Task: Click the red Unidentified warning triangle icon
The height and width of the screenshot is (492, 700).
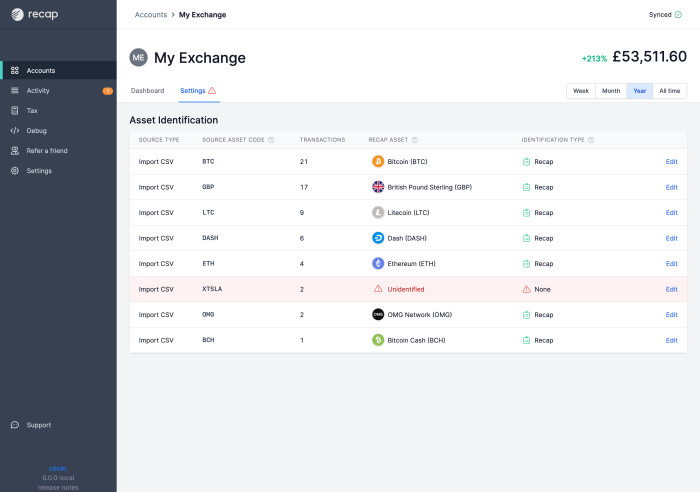Action: pyautogui.click(x=378, y=288)
